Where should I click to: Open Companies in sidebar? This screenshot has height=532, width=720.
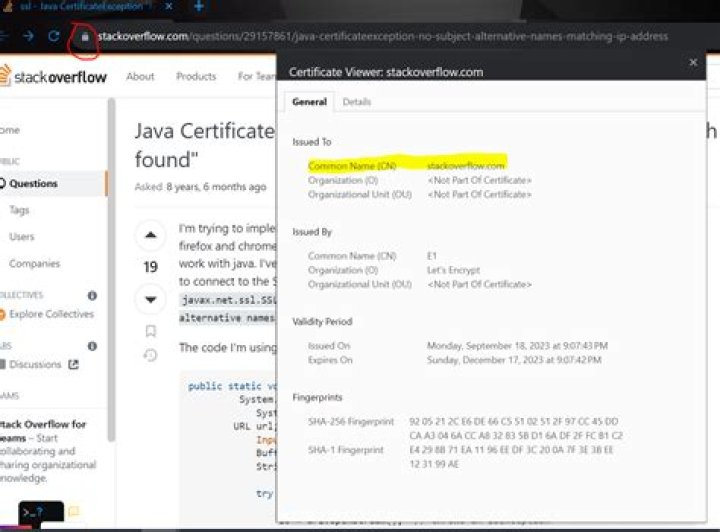tap(34, 263)
